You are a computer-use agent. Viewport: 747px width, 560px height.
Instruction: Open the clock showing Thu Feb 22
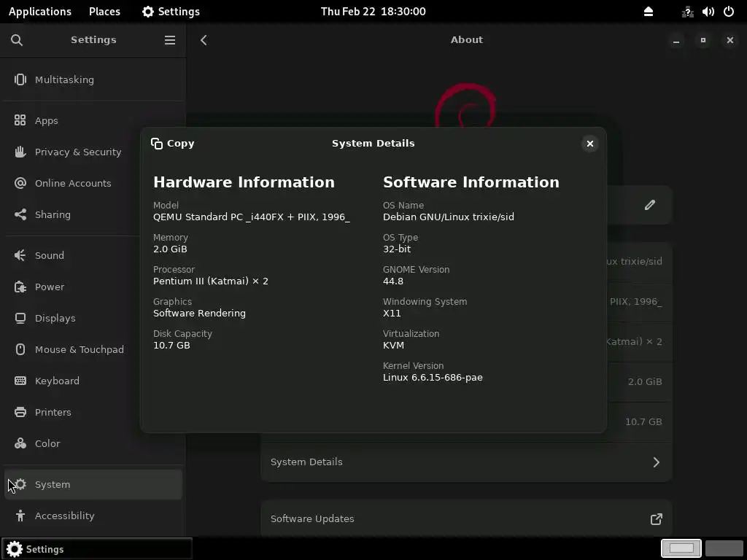(x=373, y=12)
